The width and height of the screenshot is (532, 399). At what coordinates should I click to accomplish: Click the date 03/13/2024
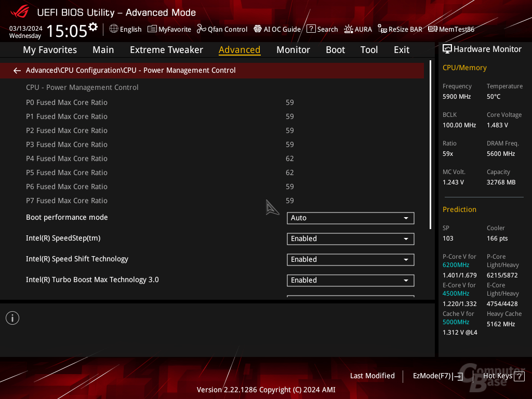pos(26,28)
